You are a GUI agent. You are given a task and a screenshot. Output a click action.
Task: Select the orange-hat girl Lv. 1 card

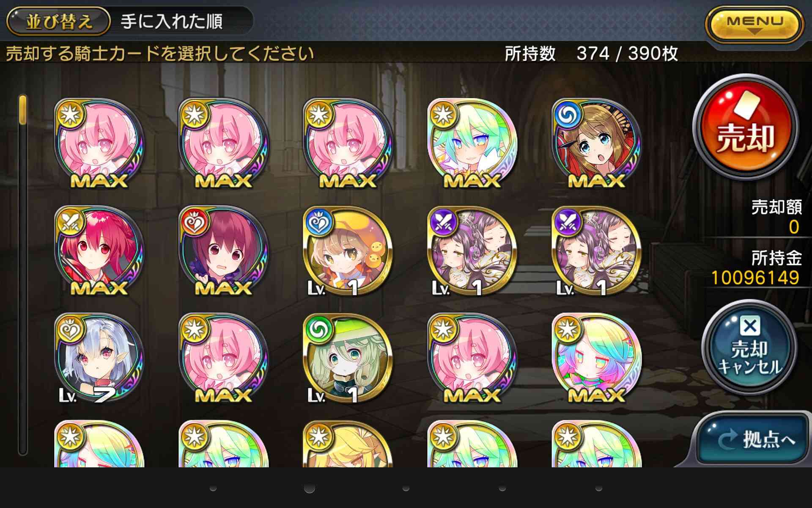tap(348, 251)
